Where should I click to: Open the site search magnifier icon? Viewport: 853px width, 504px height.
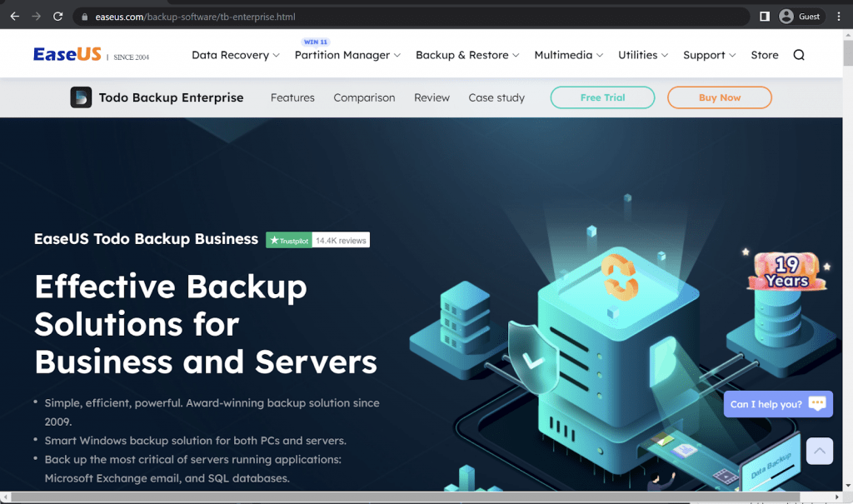(x=798, y=54)
